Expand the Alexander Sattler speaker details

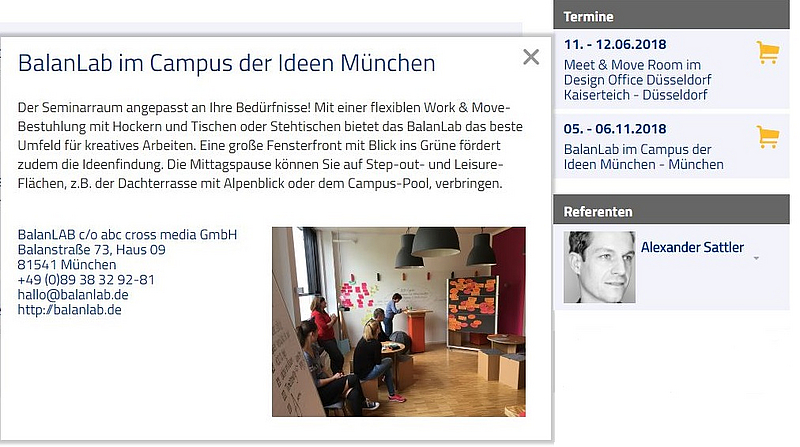(756, 258)
